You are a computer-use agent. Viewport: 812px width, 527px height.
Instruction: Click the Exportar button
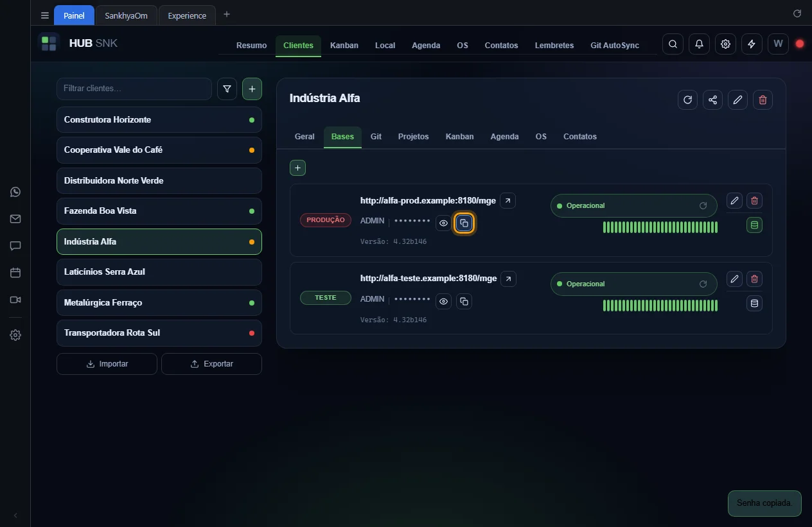[211, 364]
